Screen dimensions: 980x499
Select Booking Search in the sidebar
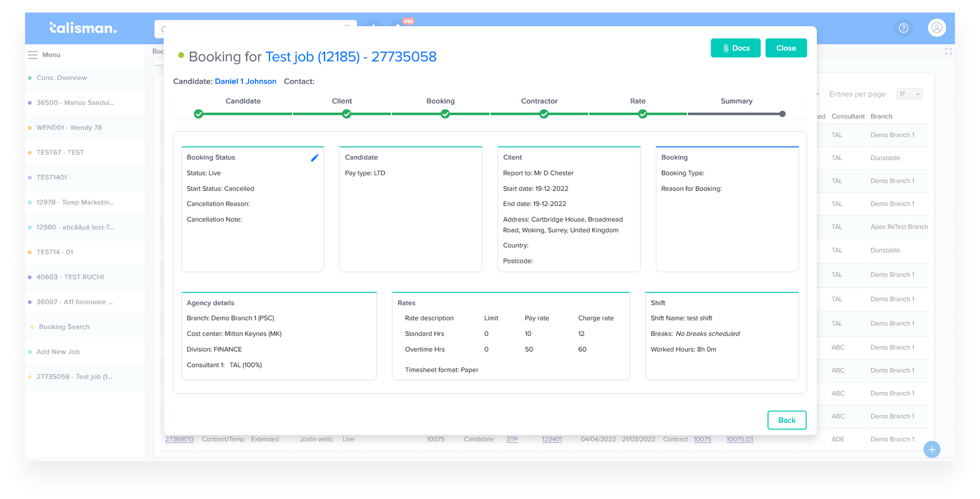click(64, 327)
